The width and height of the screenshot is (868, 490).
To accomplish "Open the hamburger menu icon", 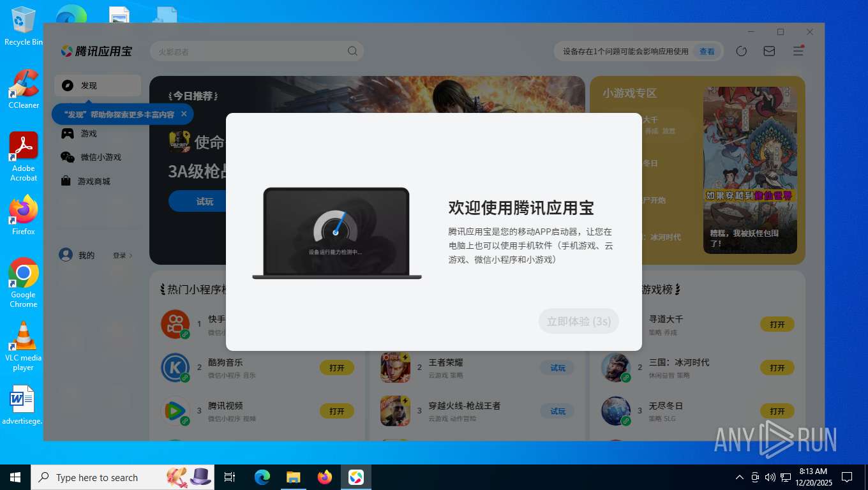I will tap(798, 51).
